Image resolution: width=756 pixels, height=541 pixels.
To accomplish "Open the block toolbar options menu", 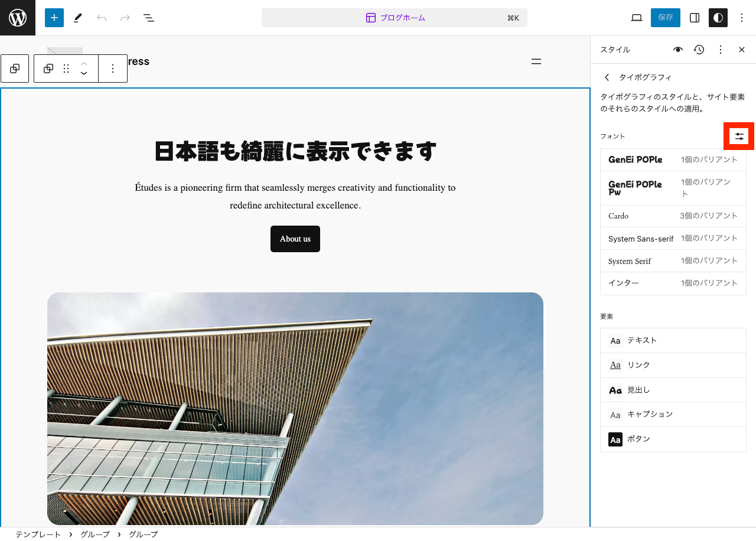I will (113, 69).
